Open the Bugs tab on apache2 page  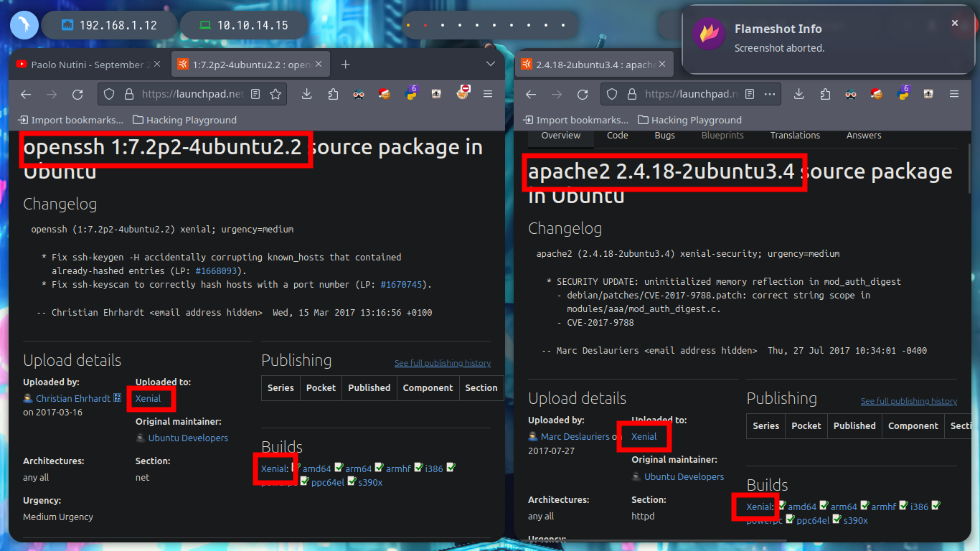(665, 136)
